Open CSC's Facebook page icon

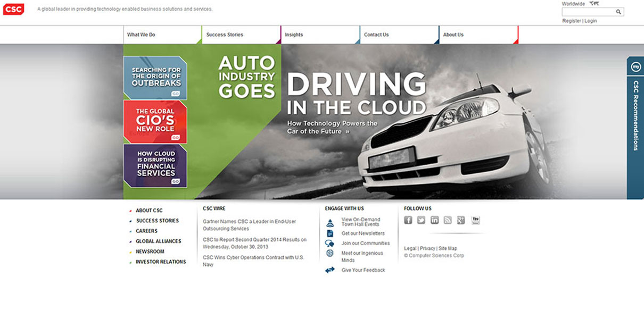pos(408,220)
